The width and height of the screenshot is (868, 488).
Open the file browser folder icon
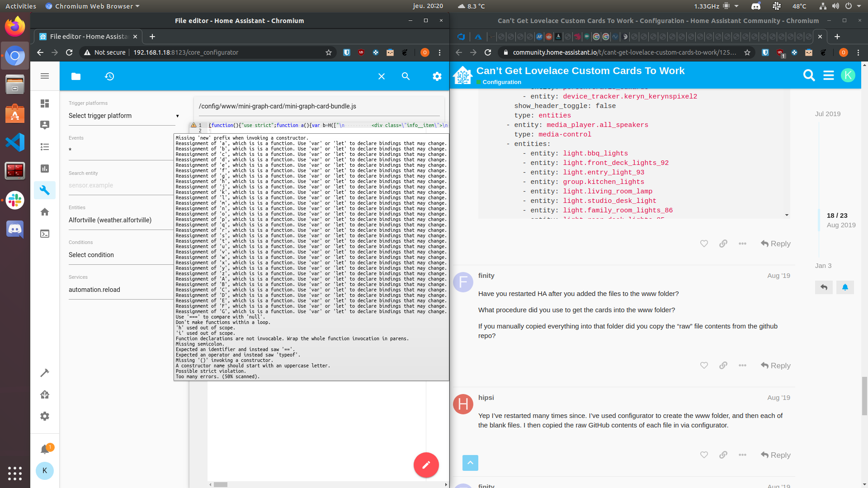tap(76, 76)
